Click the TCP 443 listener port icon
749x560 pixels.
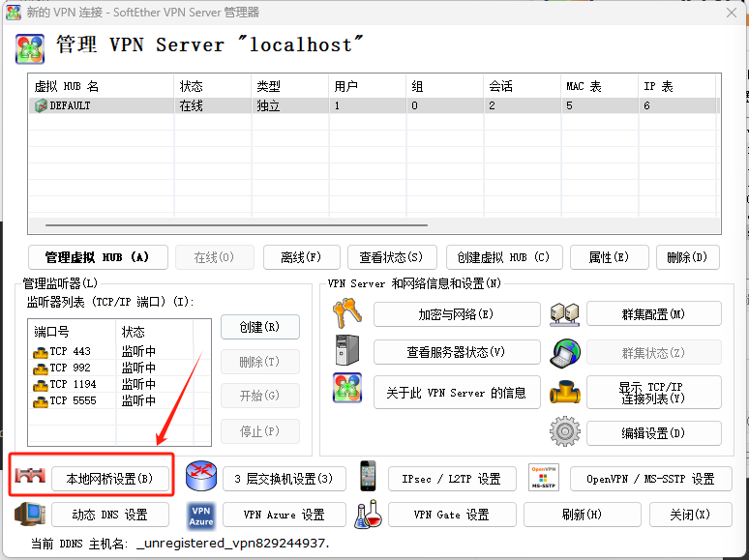40,352
